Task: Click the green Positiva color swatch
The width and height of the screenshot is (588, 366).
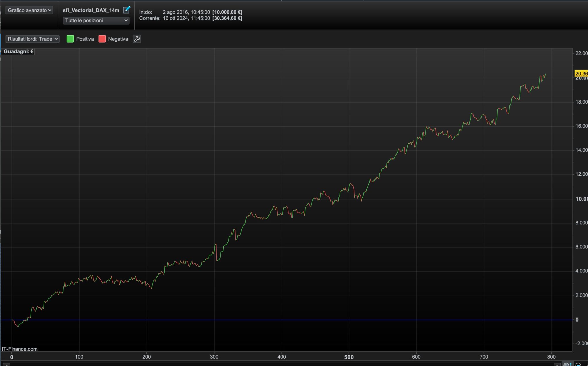Action: (70, 39)
